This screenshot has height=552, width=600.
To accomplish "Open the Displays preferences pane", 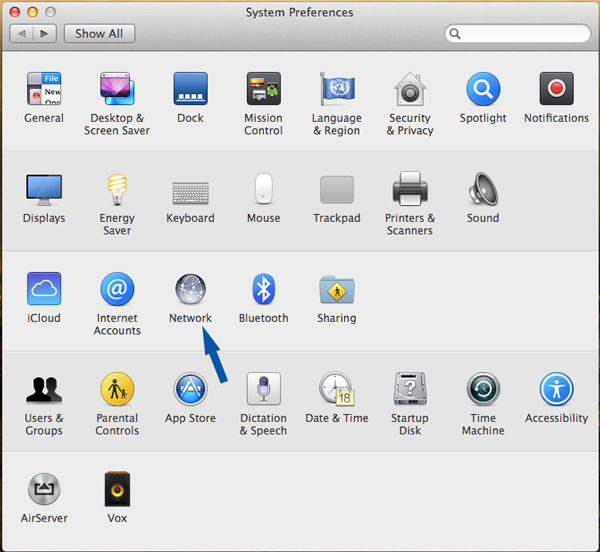I will click(44, 190).
